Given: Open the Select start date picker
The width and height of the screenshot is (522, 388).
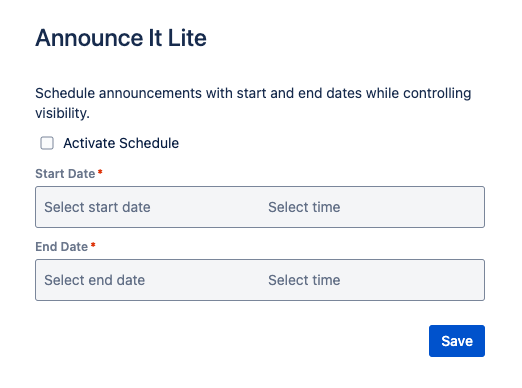Looking at the screenshot, I should click(148, 207).
